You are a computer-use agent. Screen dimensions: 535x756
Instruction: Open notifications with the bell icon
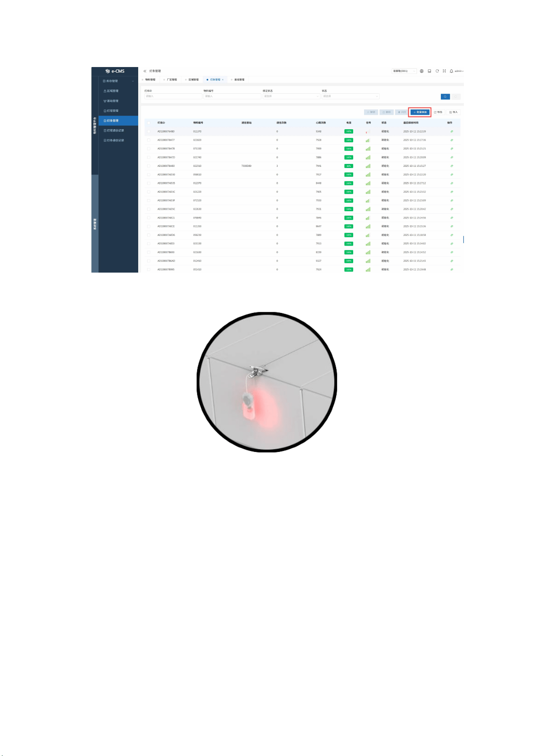coord(451,71)
